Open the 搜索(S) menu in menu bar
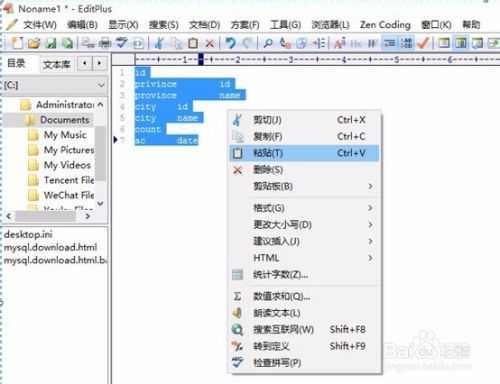 (x=163, y=25)
